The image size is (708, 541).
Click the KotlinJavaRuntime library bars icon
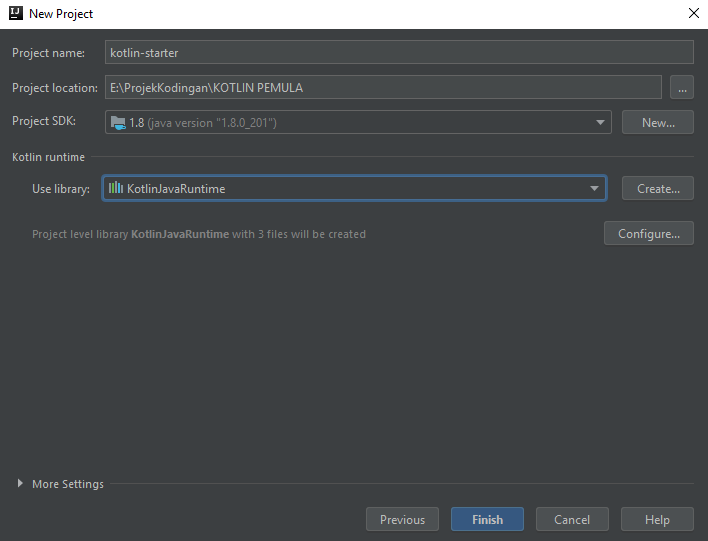(116, 187)
